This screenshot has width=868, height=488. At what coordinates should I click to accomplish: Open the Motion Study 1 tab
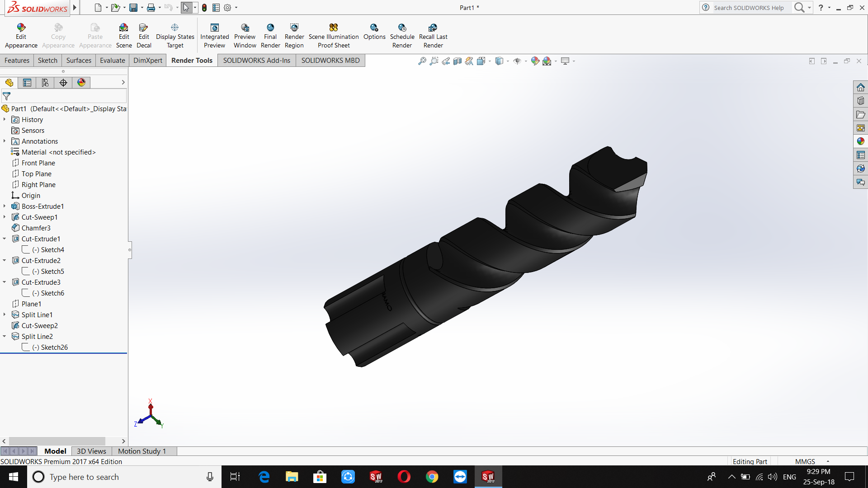click(x=142, y=451)
